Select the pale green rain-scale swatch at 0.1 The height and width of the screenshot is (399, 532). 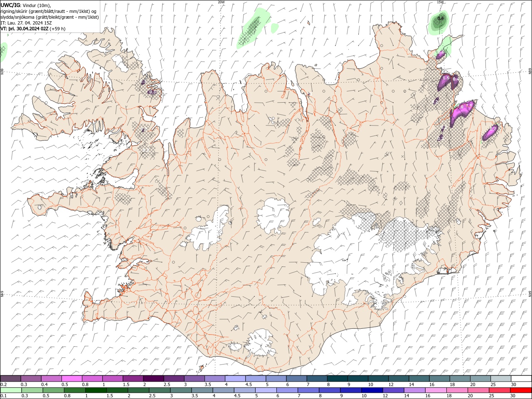[11, 390]
